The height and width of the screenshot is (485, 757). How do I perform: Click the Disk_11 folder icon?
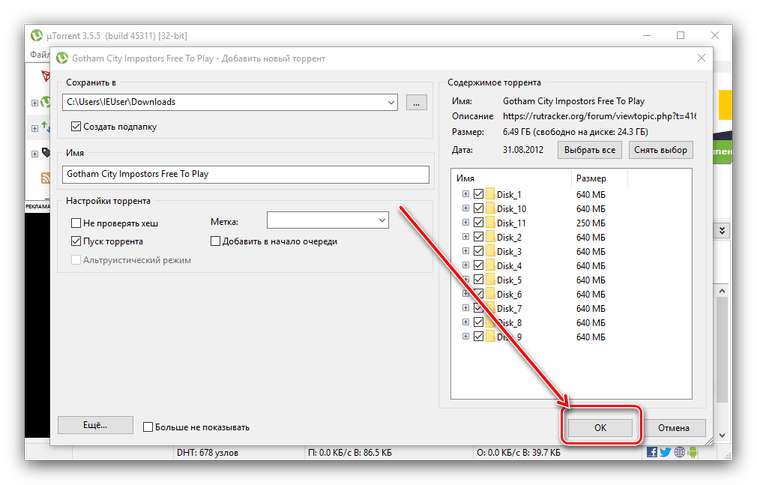point(491,223)
